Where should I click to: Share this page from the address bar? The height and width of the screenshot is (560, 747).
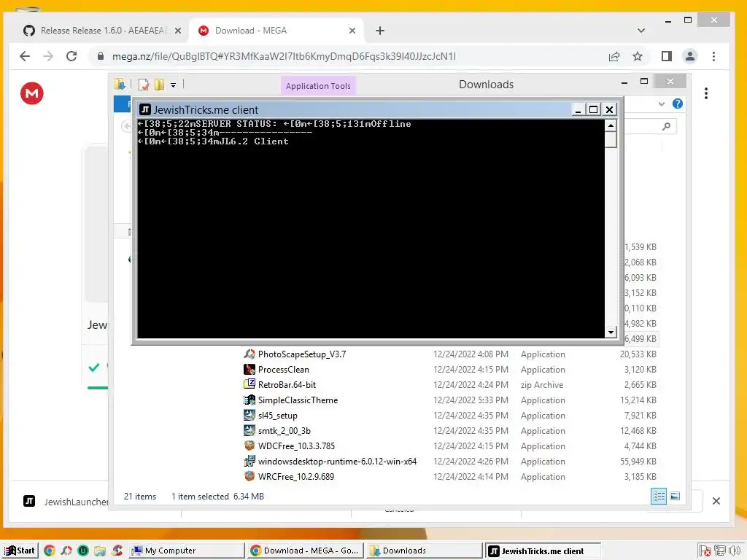[614, 56]
